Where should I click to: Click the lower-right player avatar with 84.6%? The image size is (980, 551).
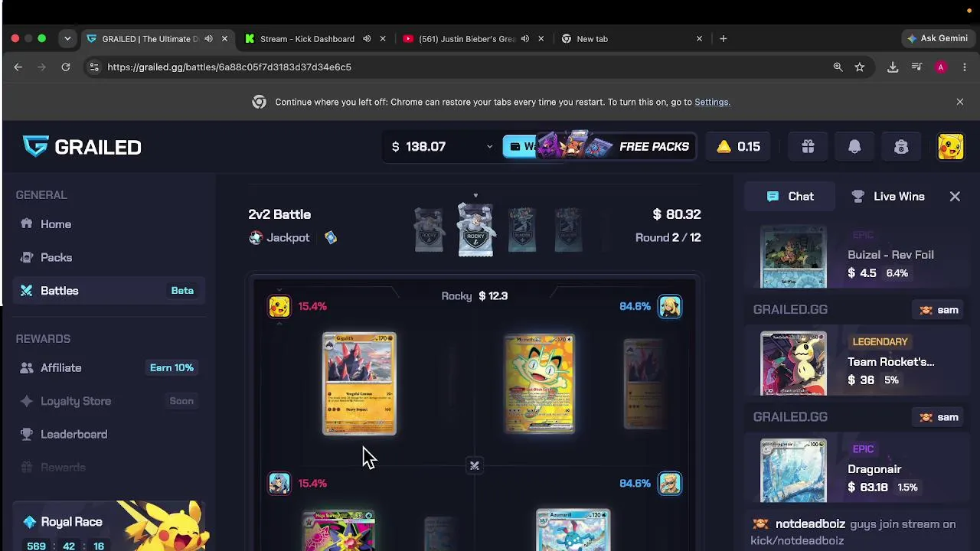(670, 483)
